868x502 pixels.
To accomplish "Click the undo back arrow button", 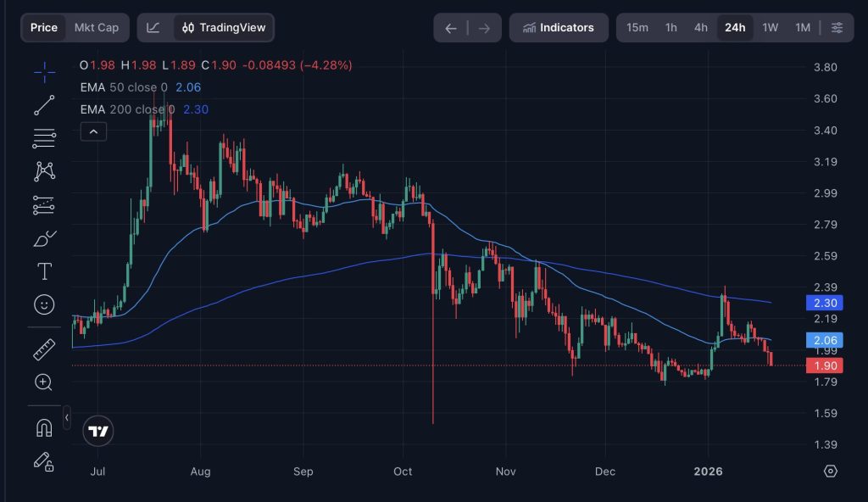I will pyautogui.click(x=451, y=28).
